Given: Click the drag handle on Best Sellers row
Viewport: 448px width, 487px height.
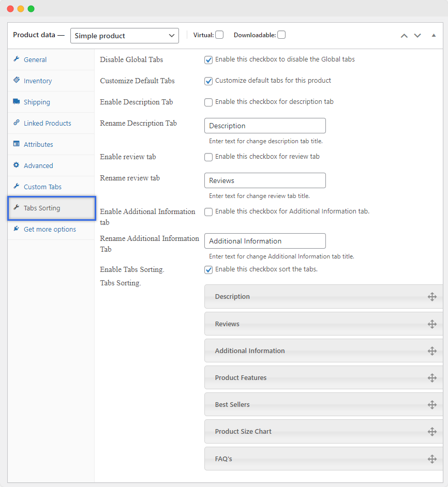Looking at the screenshot, I should pos(432,405).
